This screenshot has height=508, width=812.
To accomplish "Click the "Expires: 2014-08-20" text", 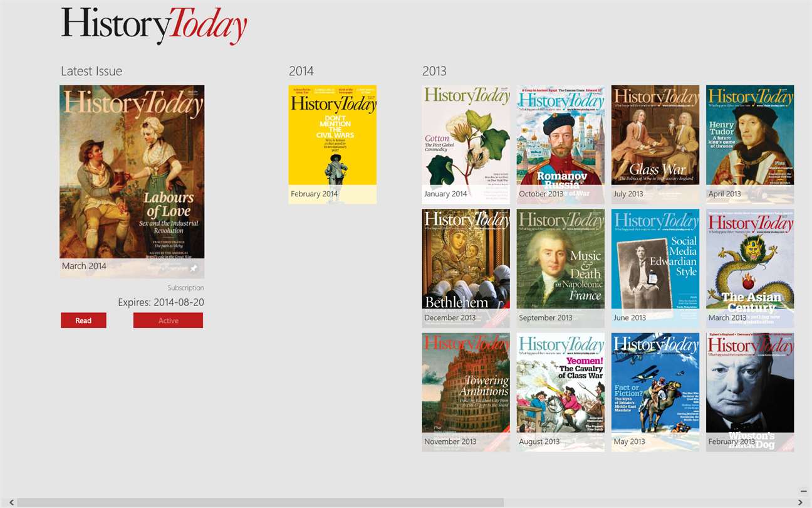I will 161,302.
